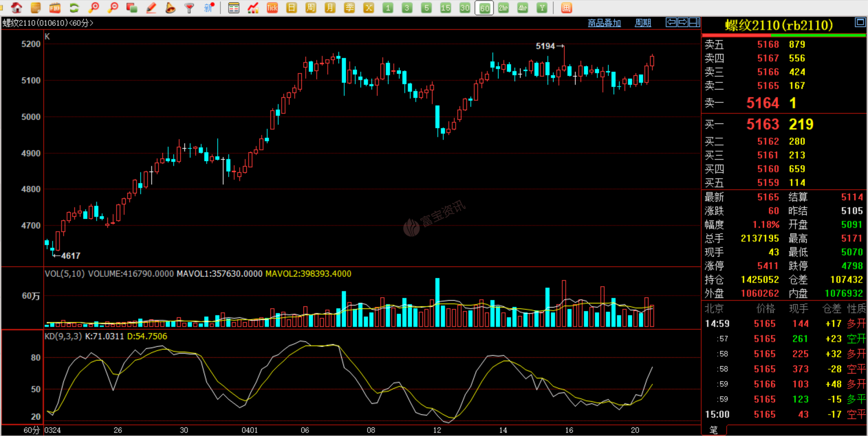Click the 商品叠加 link
The image size is (868, 436).
[604, 23]
